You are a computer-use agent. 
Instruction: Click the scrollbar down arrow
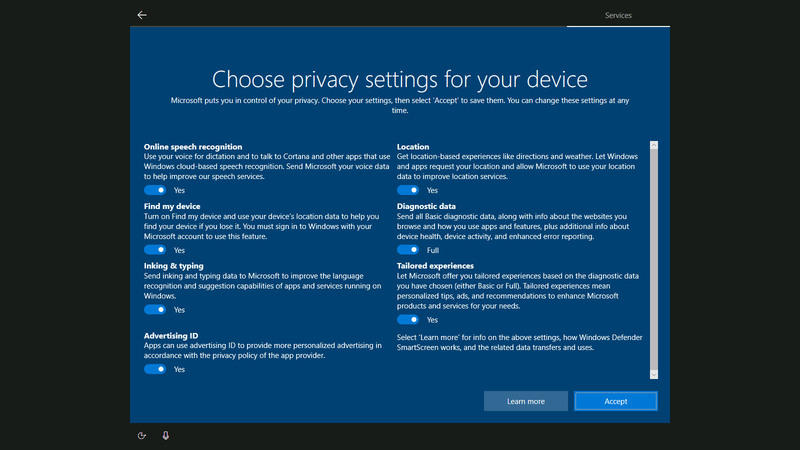[654, 374]
